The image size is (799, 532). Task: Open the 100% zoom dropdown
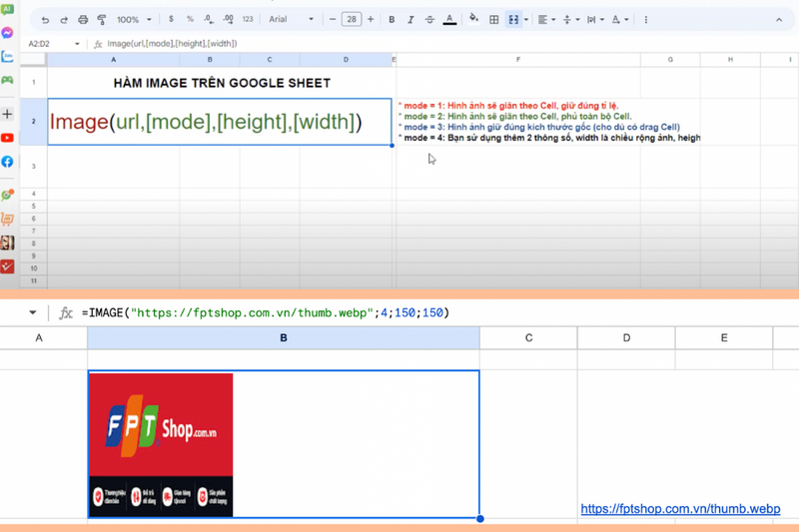click(x=134, y=20)
